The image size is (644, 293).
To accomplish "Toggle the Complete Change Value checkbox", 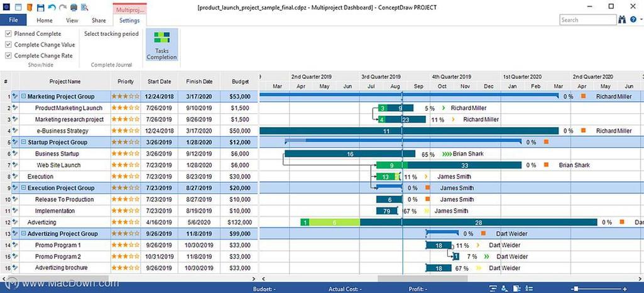I will (8, 45).
